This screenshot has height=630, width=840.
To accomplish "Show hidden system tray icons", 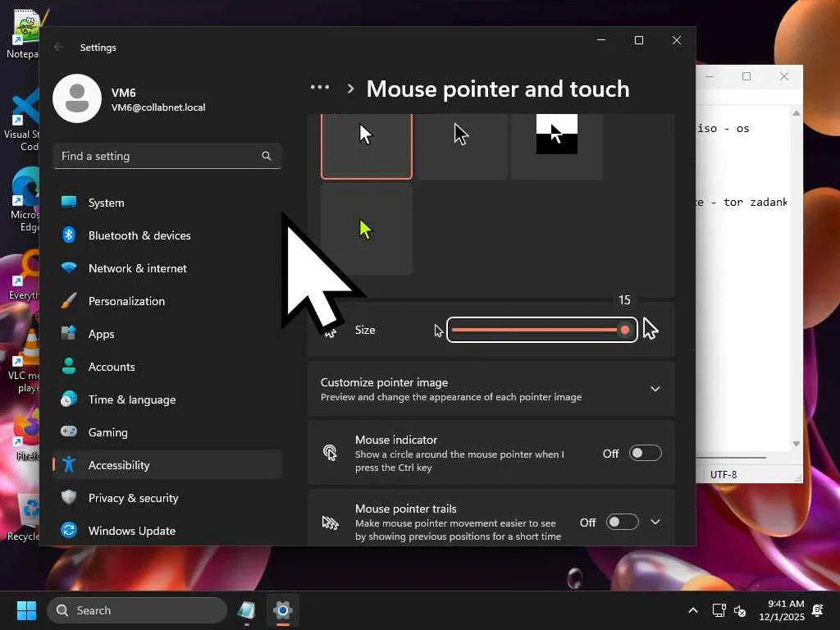I will (692, 610).
